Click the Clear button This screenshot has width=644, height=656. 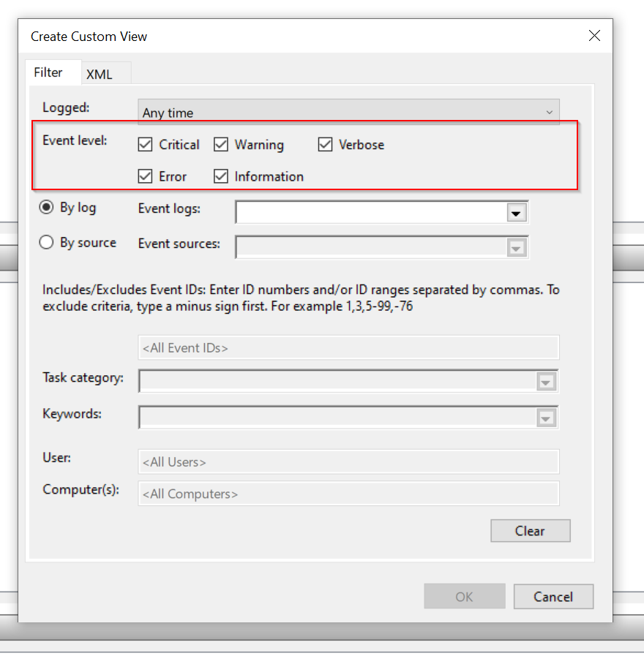pyautogui.click(x=530, y=530)
